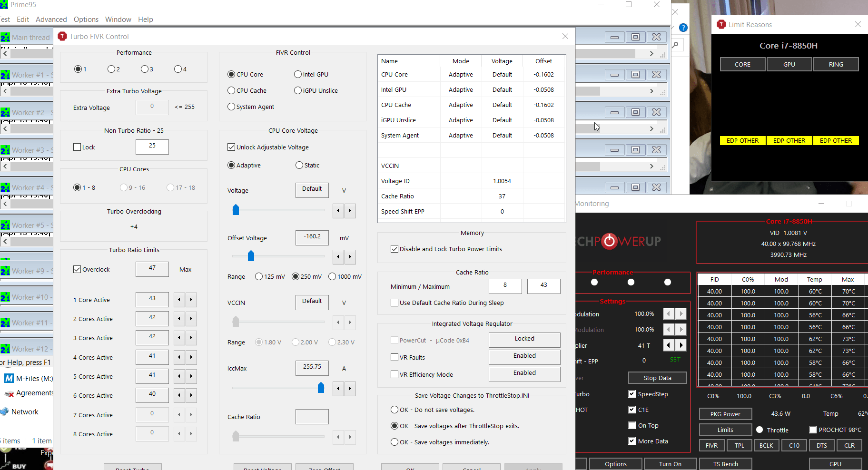
Task: Select the Static voltage radio button
Action: point(299,165)
